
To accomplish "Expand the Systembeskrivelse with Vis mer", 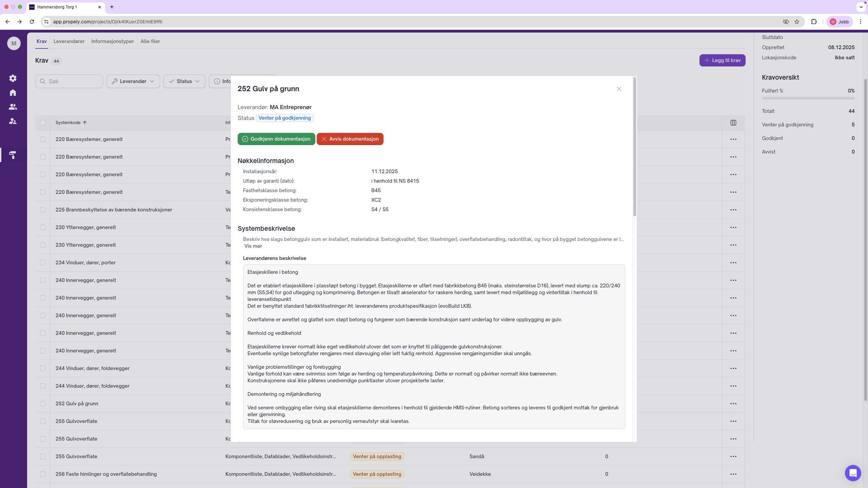I will coord(253,246).
